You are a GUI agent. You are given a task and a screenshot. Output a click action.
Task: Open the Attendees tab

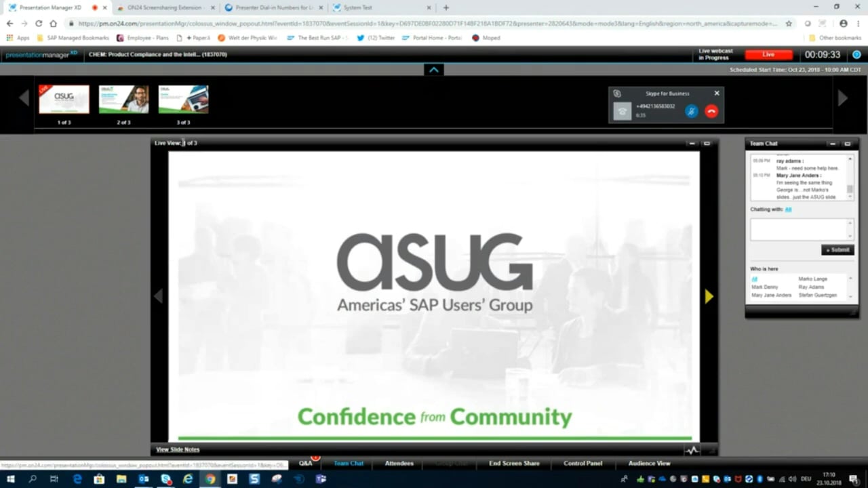[x=399, y=463]
